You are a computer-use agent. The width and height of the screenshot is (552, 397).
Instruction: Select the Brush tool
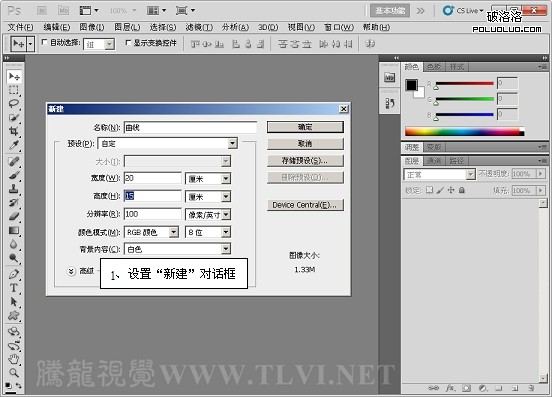tap(14, 175)
